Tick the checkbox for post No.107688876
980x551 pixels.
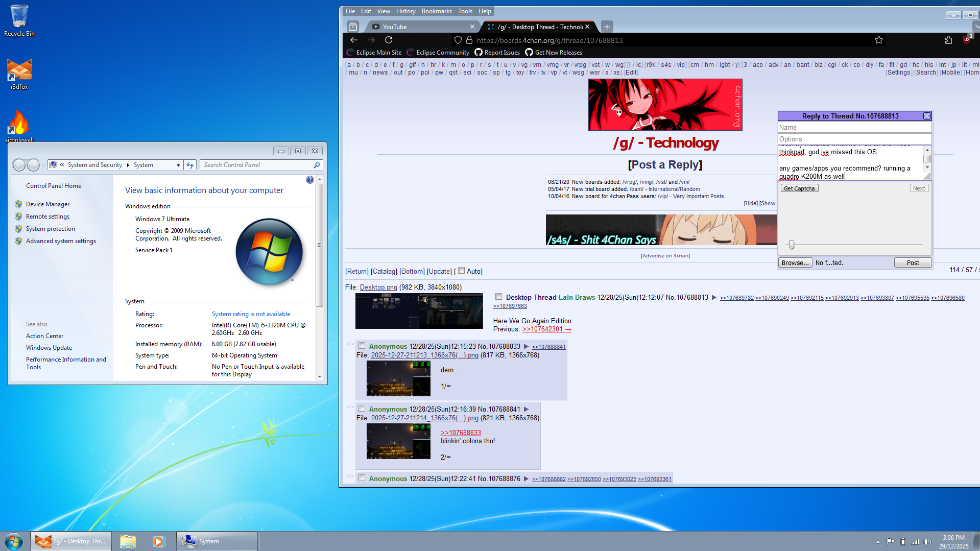362,478
